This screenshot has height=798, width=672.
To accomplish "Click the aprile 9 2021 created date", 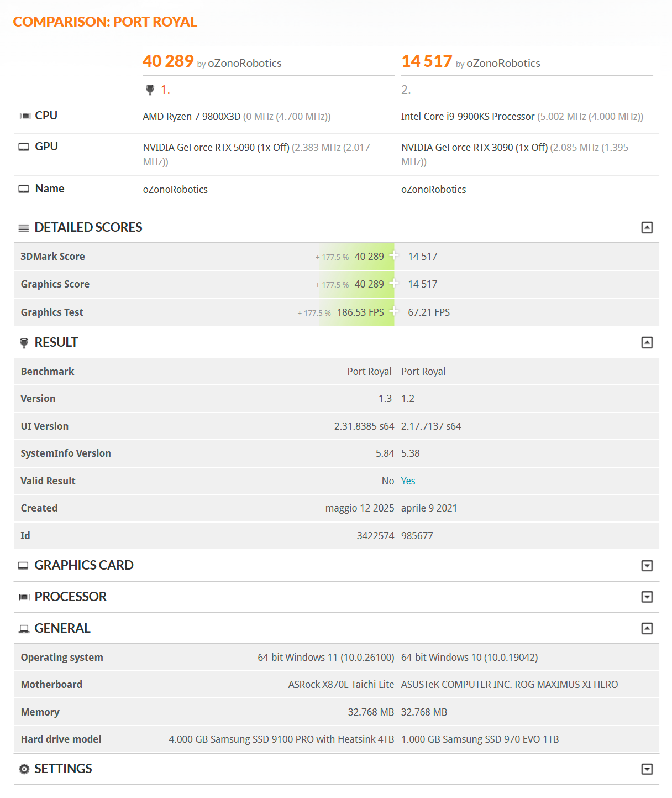I will 429,508.
